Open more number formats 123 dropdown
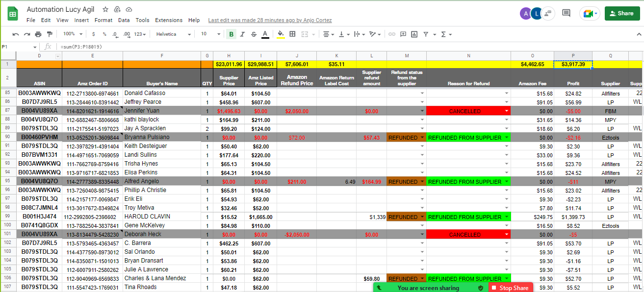 tap(141, 34)
